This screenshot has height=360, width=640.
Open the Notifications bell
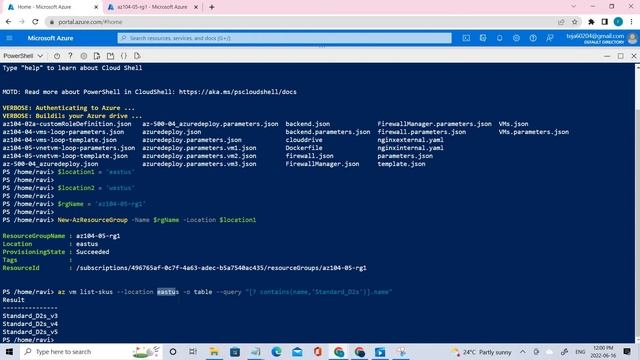pos(500,38)
